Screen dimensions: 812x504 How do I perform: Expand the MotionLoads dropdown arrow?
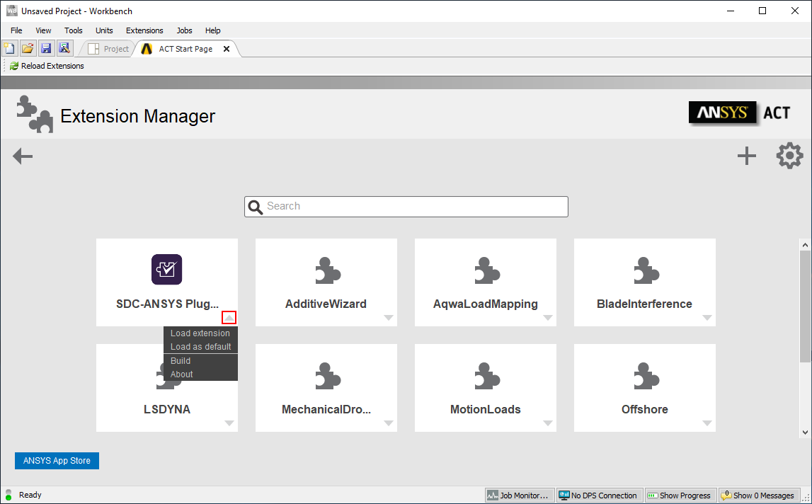[547, 423]
